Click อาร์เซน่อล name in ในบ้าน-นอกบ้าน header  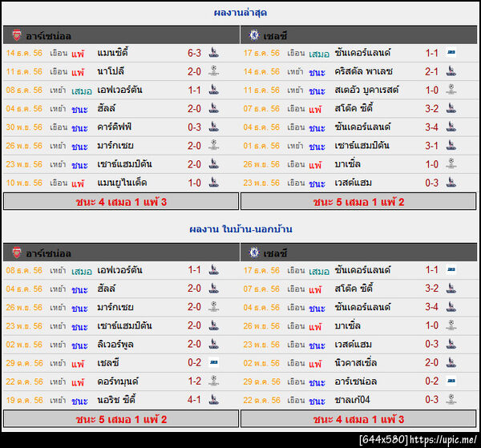click(x=48, y=253)
